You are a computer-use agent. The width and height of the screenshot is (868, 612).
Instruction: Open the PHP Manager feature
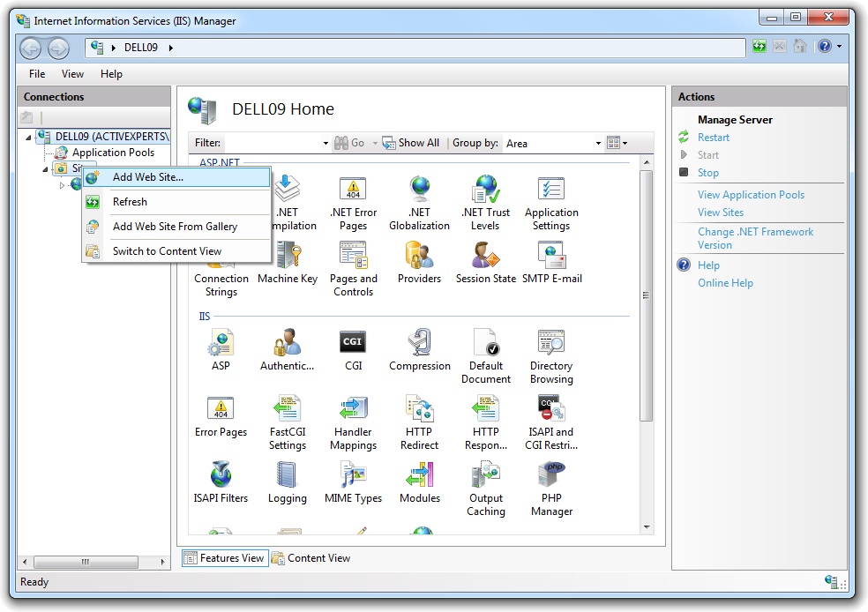(551, 489)
